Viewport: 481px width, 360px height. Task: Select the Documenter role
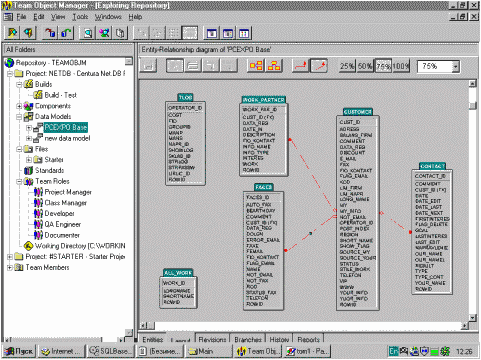(x=62, y=235)
